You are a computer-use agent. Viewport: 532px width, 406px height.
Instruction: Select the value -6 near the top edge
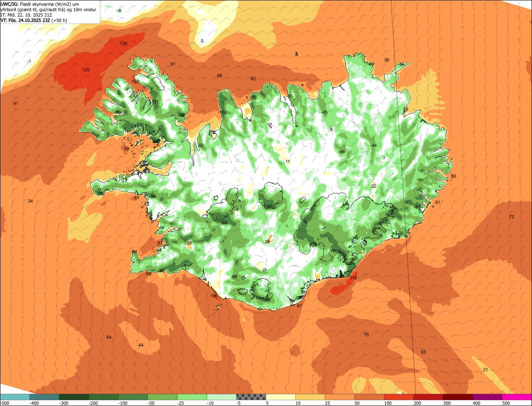(119, 10)
